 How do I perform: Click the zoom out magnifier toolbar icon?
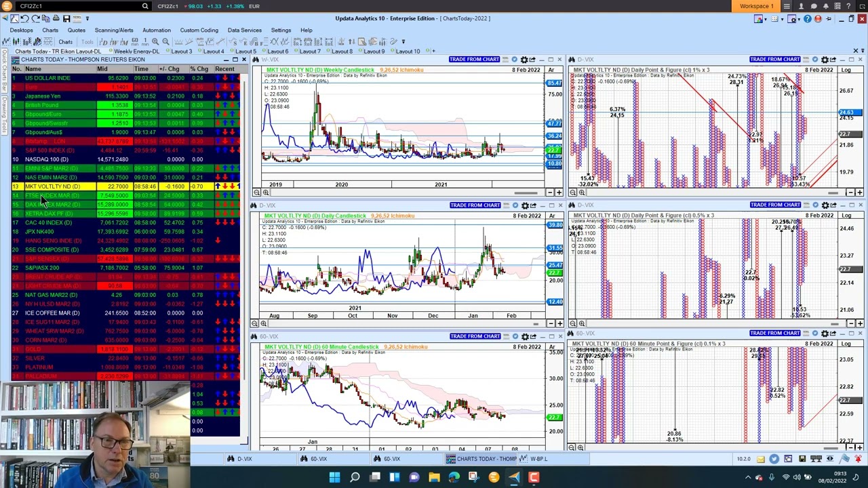(165, 41)
